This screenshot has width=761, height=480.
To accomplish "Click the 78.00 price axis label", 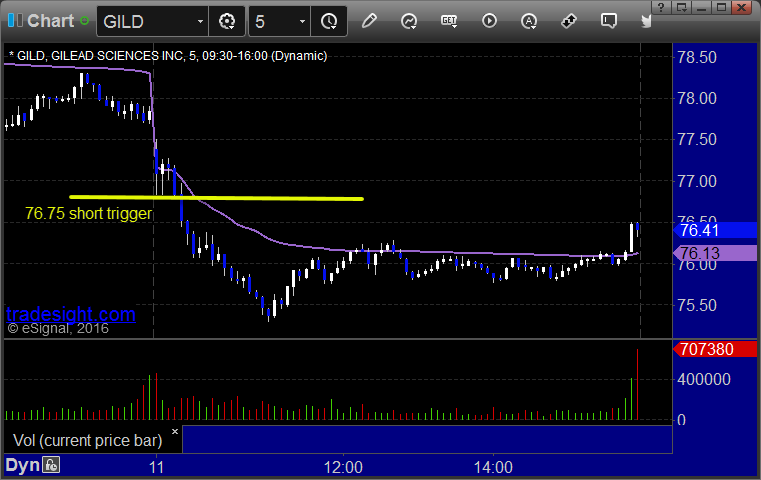I will (697, 99).
